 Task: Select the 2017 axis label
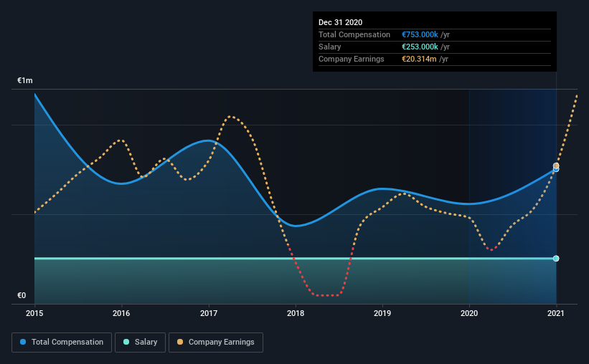209,313
